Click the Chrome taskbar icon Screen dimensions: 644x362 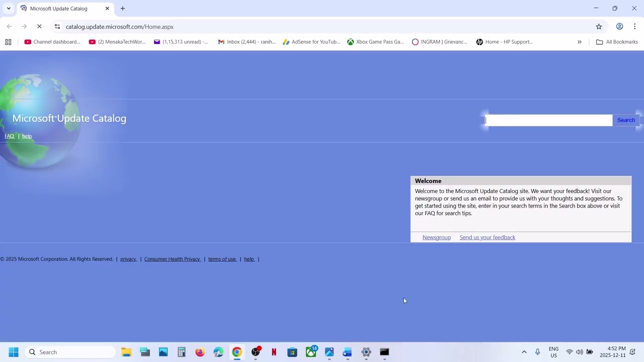[237, 352]
